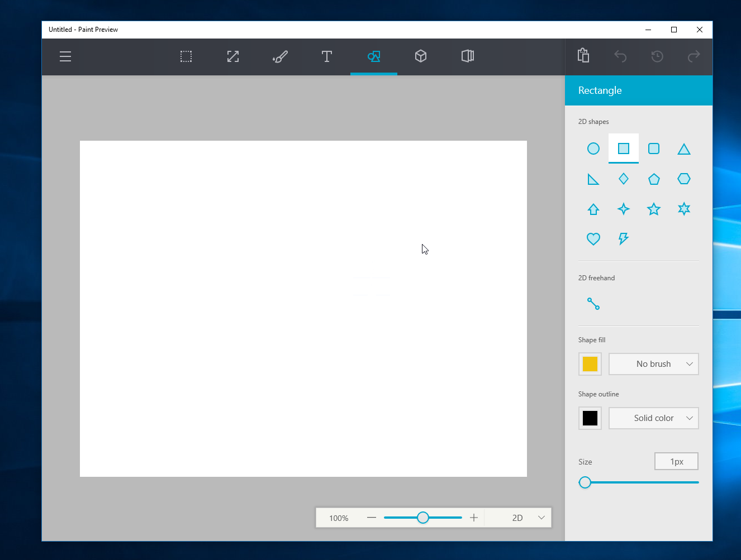The width and height of the screenshot is (741, 560).
Task: Open the Canvas options
Action: 467,56
